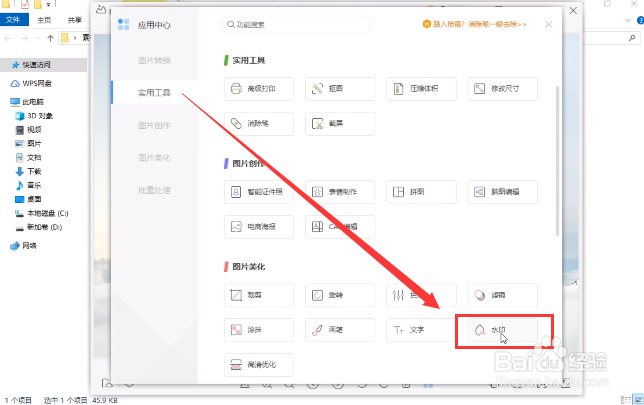The width and height of the screenshot is (644, 405).
Task: Open the 高级打印 print tool
Action: [x=259, y=89]
